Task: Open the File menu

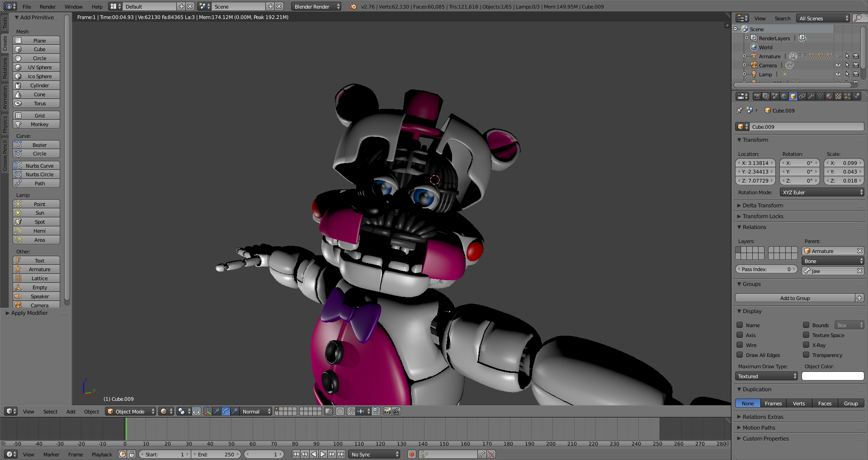Action: (x=27, y=6)
